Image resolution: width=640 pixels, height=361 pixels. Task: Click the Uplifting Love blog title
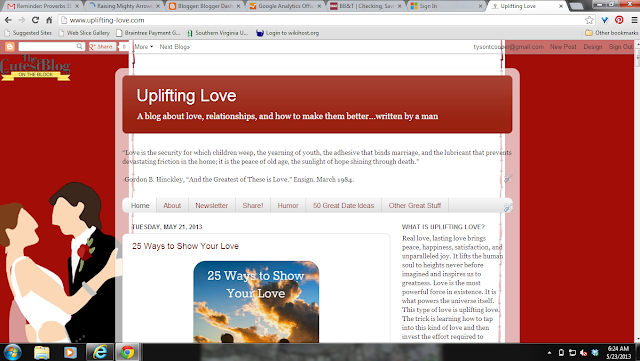pyautogui.click(x=186, y=96)
